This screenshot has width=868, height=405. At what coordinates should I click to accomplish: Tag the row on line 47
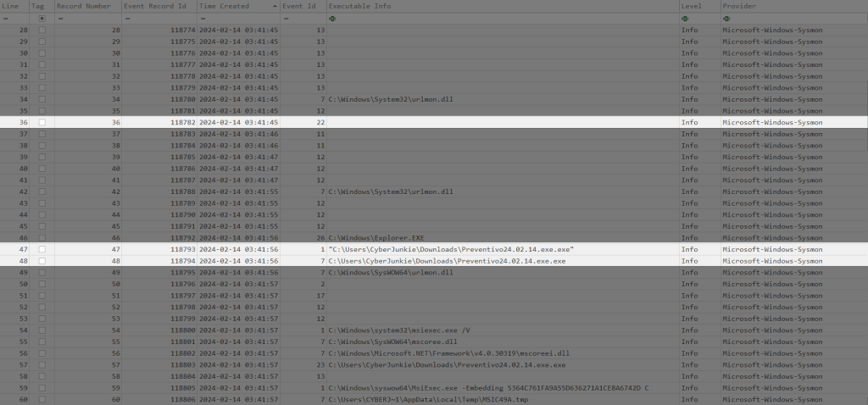[x=42, y=250]
